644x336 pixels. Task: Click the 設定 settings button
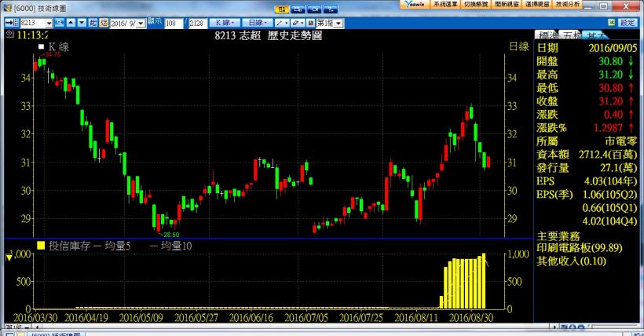pyautogui.click(x=629, y=23)
